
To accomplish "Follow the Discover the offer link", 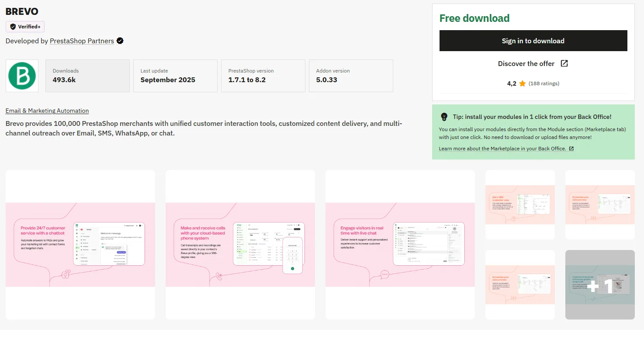I will pos(526,64).
